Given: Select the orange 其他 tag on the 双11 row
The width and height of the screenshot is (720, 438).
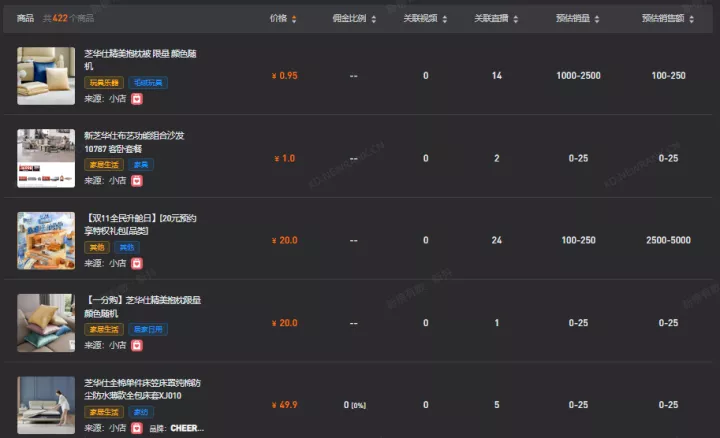Looking at the screenshot, I should pyautogui.click(x=97, y=247).
